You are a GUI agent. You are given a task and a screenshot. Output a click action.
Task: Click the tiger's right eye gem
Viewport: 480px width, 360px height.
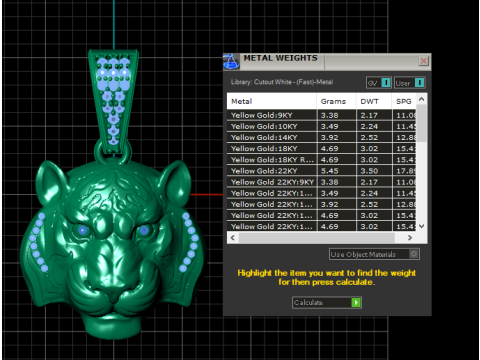144,230
